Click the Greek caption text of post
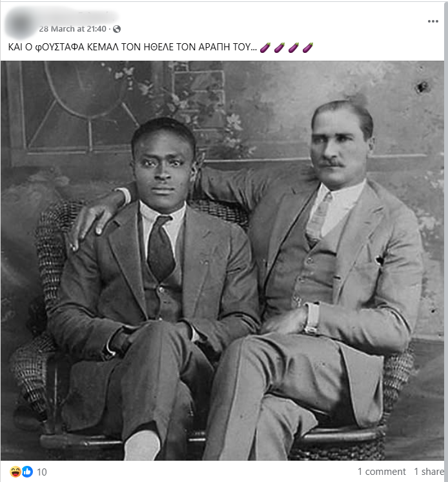 click(132, 47)
